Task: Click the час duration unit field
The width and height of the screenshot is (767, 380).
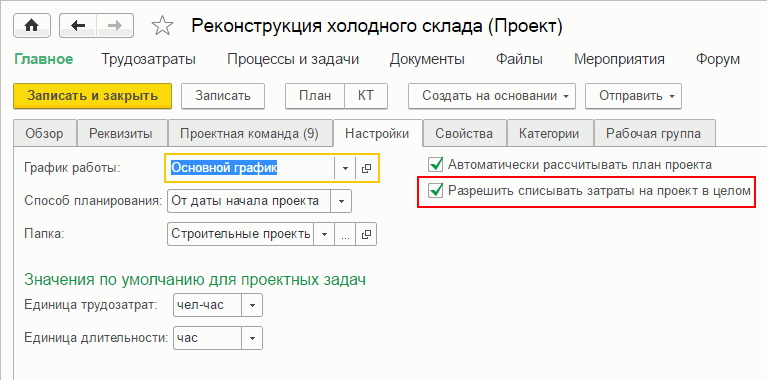Action: pos(208,338)
